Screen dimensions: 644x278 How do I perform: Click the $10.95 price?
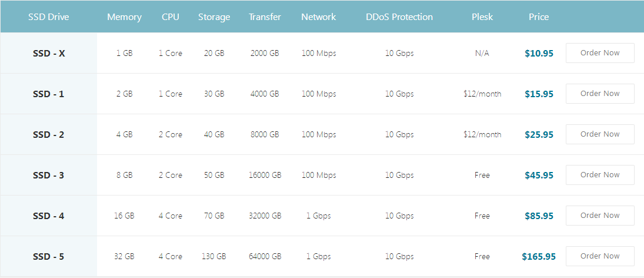[539, 54]
